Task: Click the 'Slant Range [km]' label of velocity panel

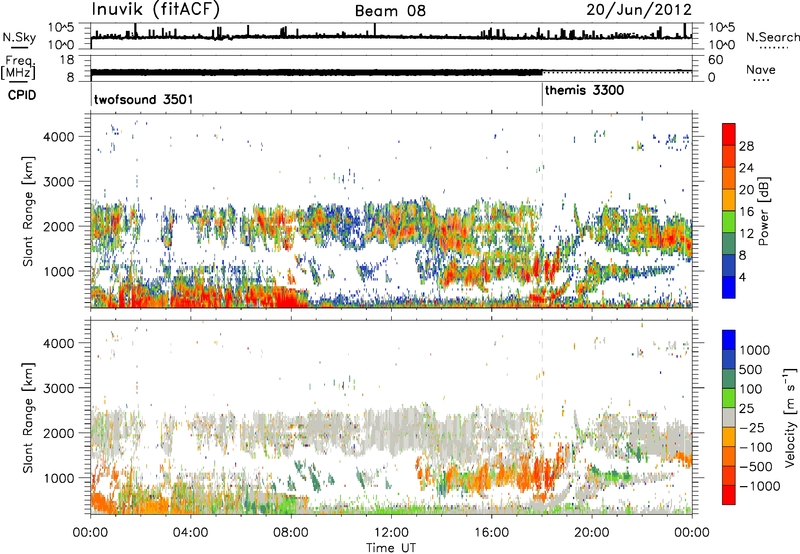Action: [x=28, y=417]
